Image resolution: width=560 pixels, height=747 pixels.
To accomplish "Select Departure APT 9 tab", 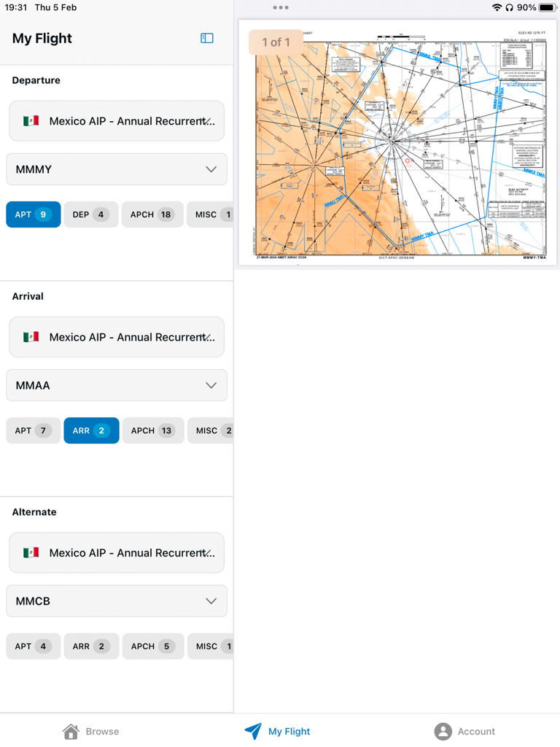I will tap(34, 214).
